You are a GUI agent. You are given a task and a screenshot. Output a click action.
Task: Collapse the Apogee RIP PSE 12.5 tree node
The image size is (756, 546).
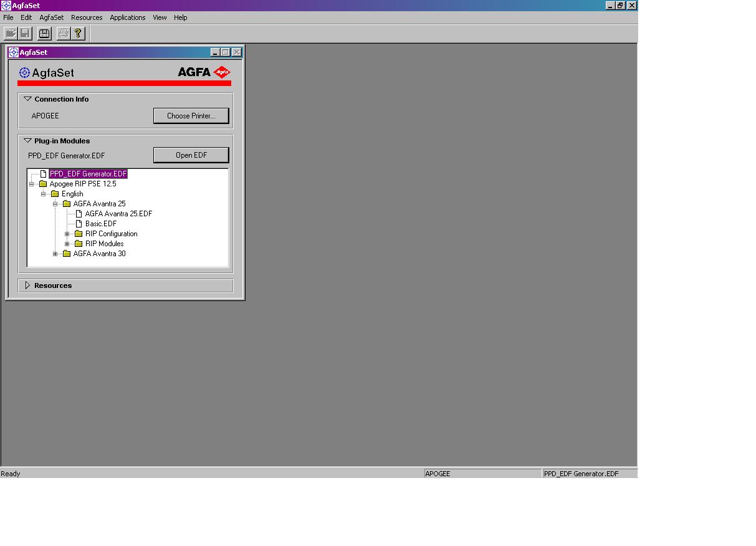(31, 184)
